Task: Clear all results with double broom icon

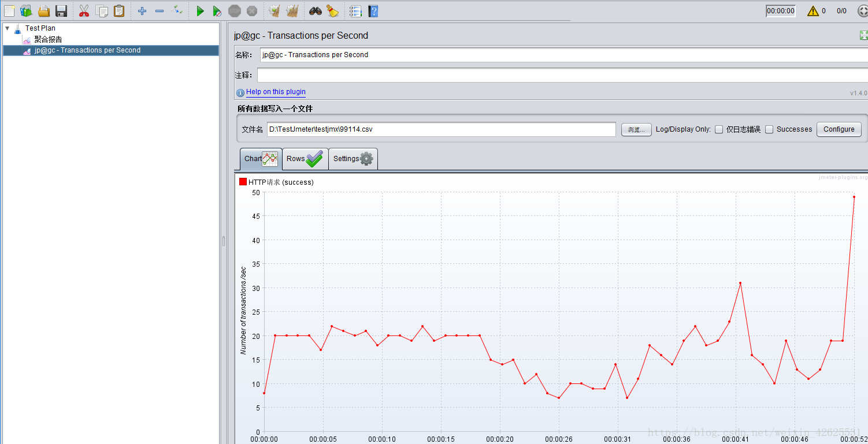Action: click(292, 10)
